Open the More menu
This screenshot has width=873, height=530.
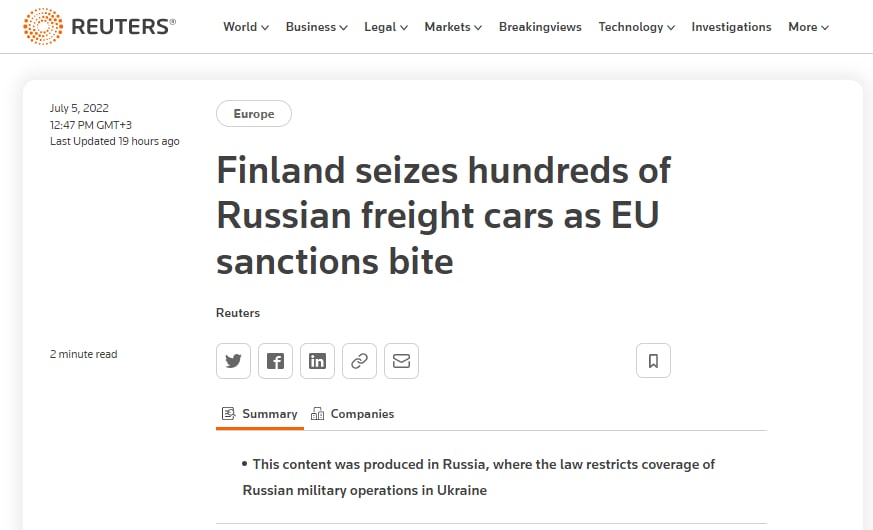tap(808, 27)
